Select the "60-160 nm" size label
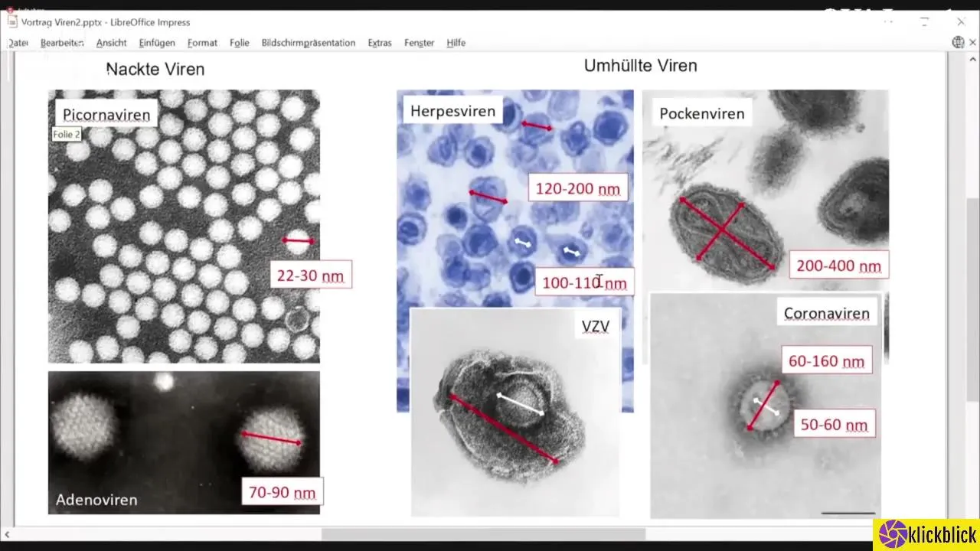980x551 pixels. 827,360
